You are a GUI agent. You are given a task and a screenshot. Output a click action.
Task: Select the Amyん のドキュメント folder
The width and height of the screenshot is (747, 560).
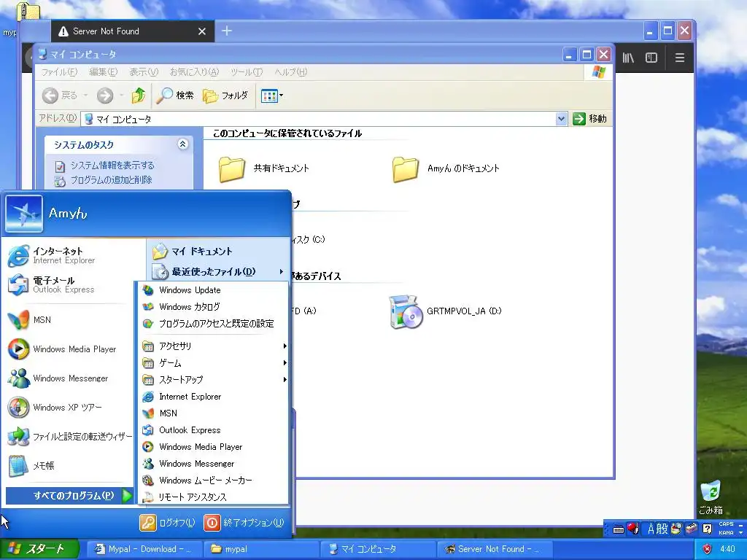[x=446, y=168]
